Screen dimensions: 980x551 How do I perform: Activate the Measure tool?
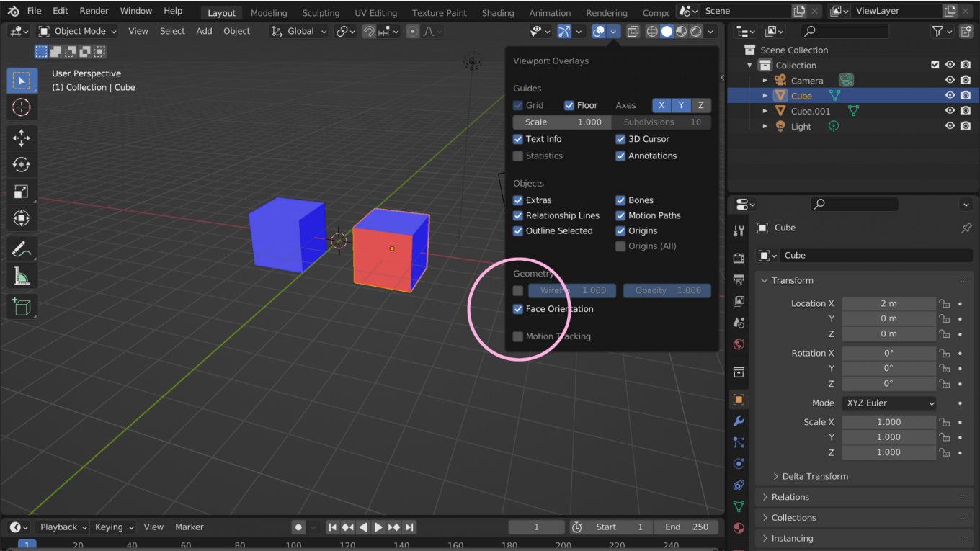(22, 276)
